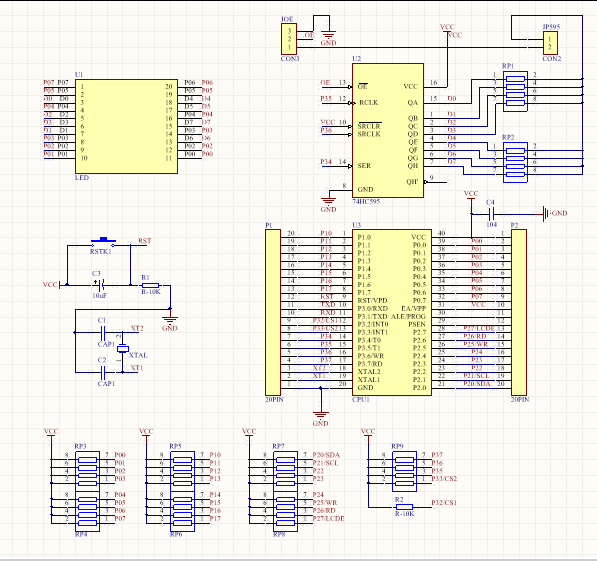Select the XTAL crystal symbol
This screenshot has width=597, height=561.
click(x=123, y=348)
